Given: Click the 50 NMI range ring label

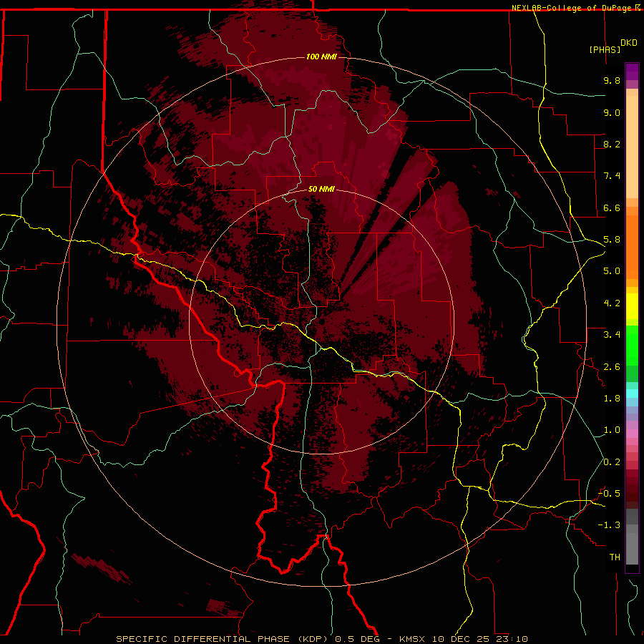Looking at the screenshot, I should click(321, 189).
